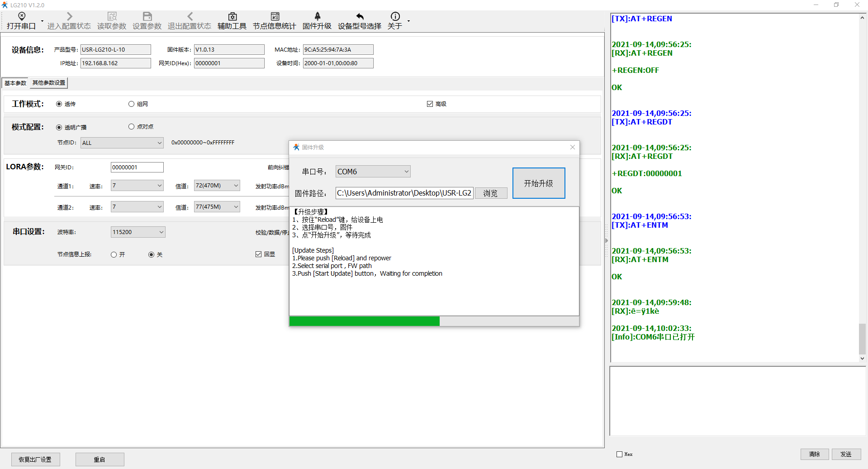The image size is (868, 469).
Task: Switch to the 基本参数 tab
Action: coord(15,83)
